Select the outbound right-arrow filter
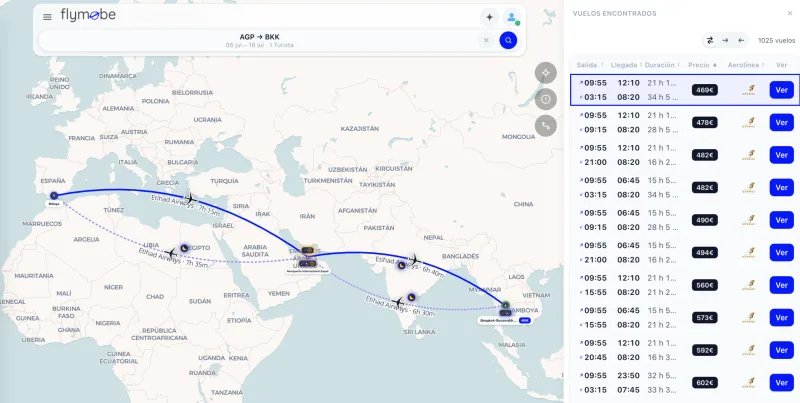 click(725, 40)
